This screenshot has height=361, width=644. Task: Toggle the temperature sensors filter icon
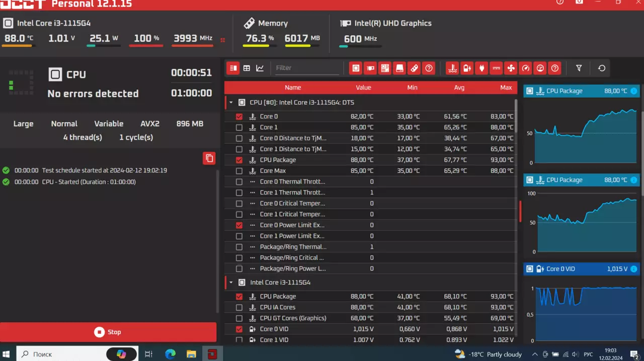pos(452,68)
